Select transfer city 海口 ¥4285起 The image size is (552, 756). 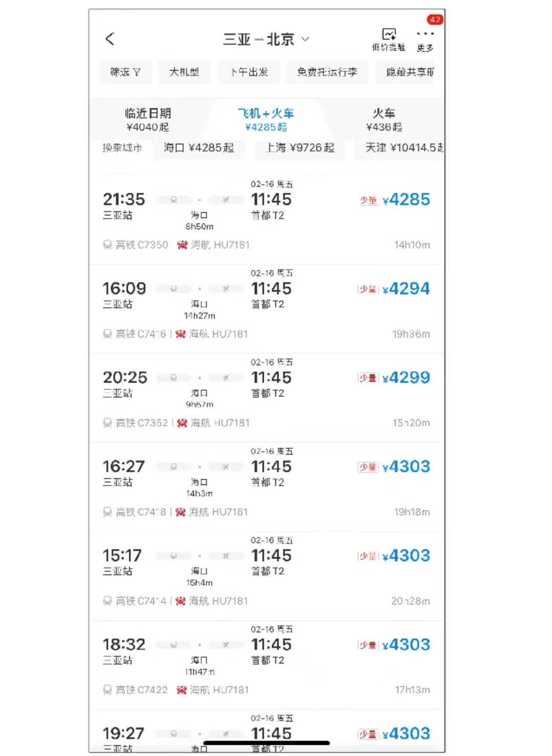pyautogui.click(x=198, y=148)
